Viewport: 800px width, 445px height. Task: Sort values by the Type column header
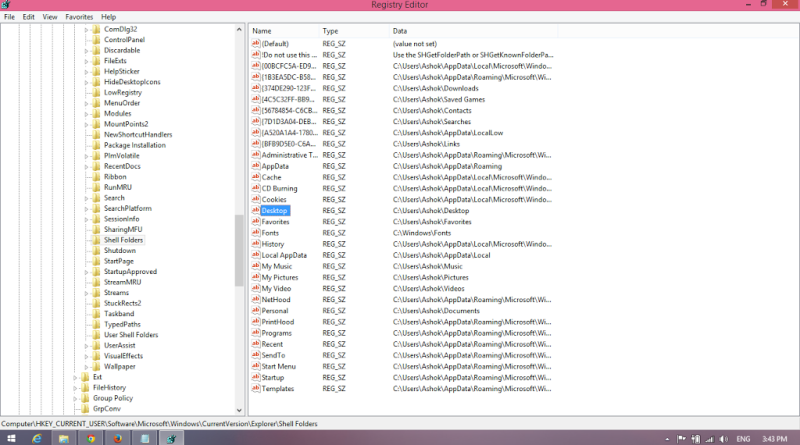point(330,31)
